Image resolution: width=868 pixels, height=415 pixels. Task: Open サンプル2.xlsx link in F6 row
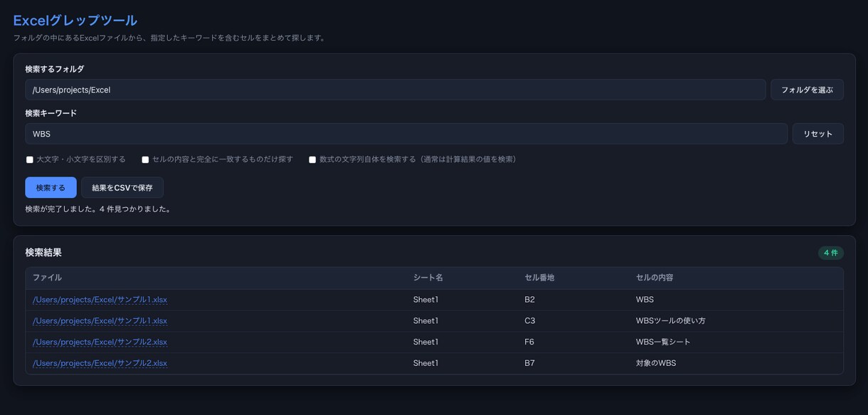[x=100, y=342]
